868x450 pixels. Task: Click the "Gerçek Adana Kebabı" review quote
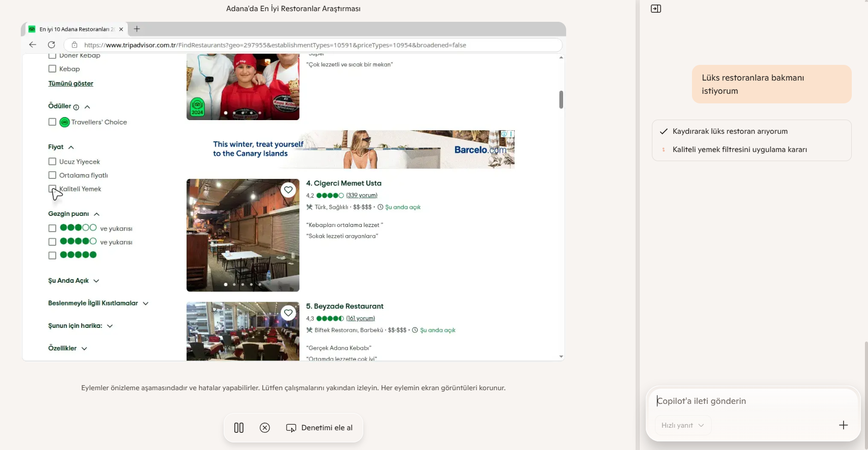click(339, 348)
